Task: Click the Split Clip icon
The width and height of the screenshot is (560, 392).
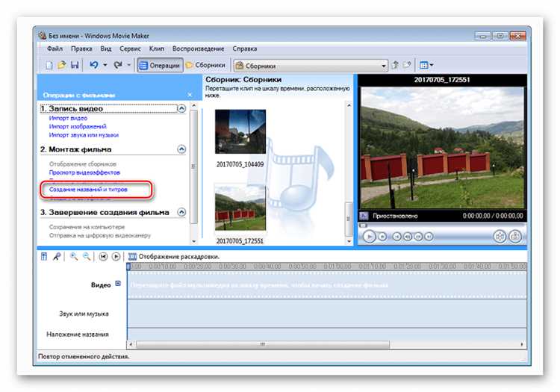Action: (500, 237)
